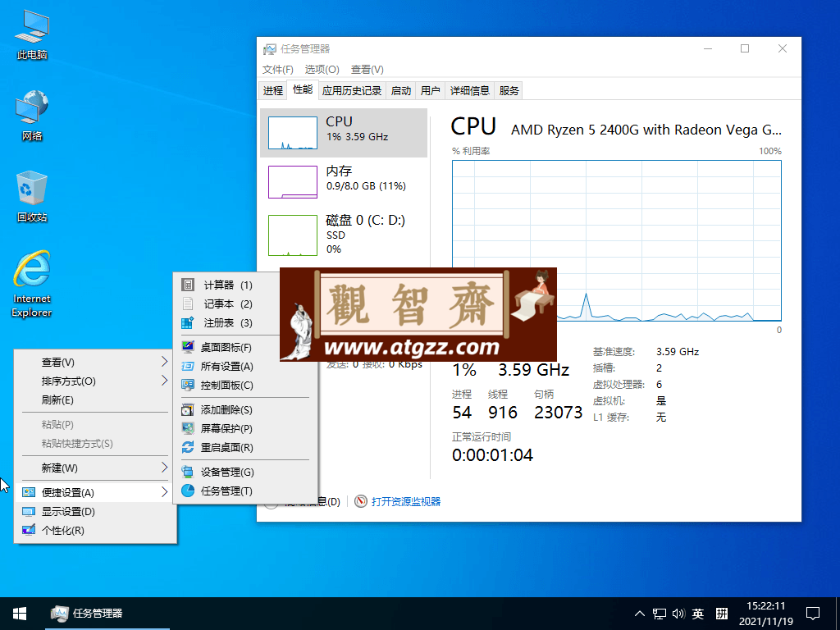Click the icon beside 添加删除(S)
Image resolution: width=840 pixels, height=630 pixels.
[x=188, y=410]
